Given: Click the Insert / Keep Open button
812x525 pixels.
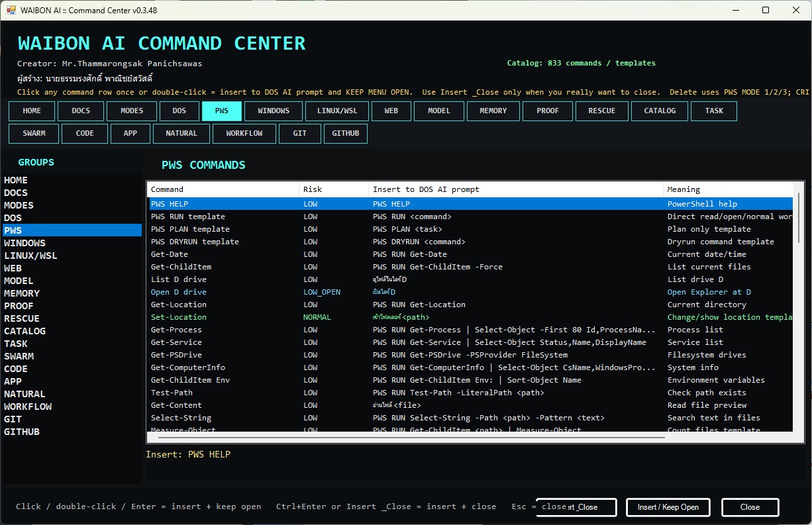Looking at the screenshot, I should 668,507.
